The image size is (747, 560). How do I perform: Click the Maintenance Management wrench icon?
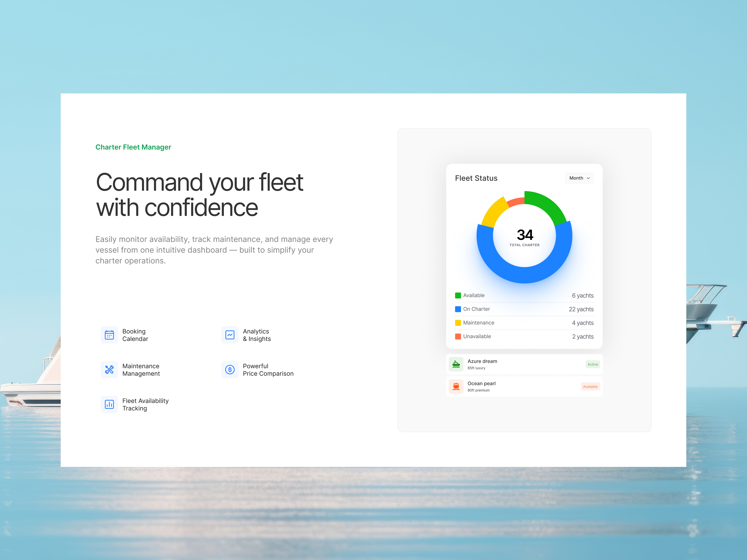coord(109,370)
